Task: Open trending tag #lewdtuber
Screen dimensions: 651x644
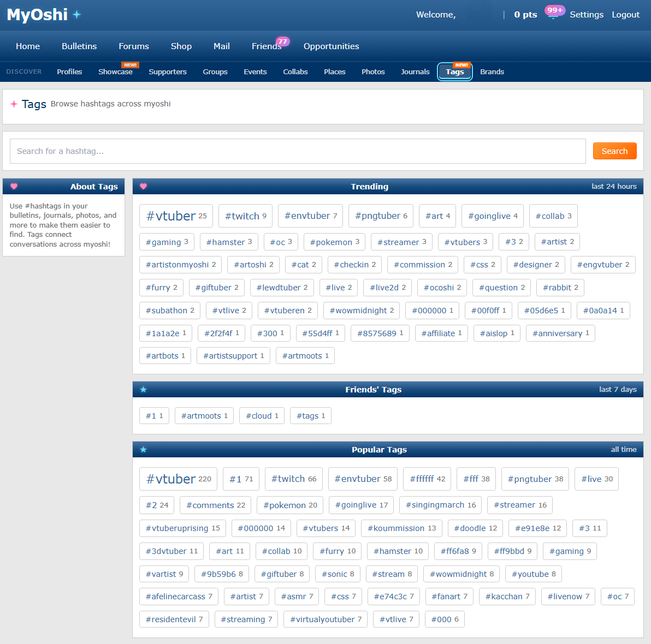Action: pyautogui.click(x=282, y=288)
